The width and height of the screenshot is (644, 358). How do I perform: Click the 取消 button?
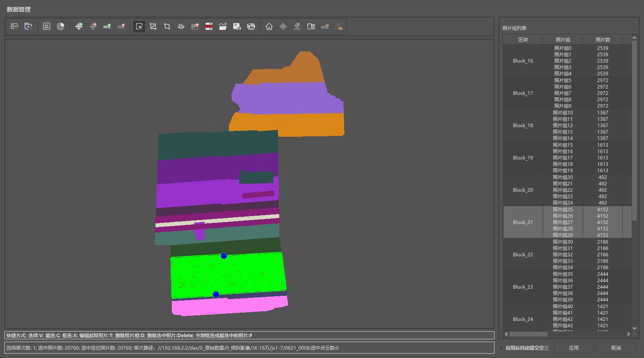tap(616, 348)
